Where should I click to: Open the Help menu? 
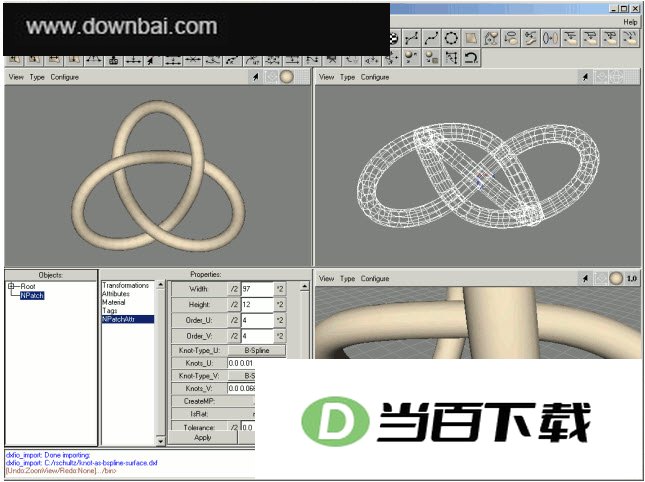[x=630, y=22]
